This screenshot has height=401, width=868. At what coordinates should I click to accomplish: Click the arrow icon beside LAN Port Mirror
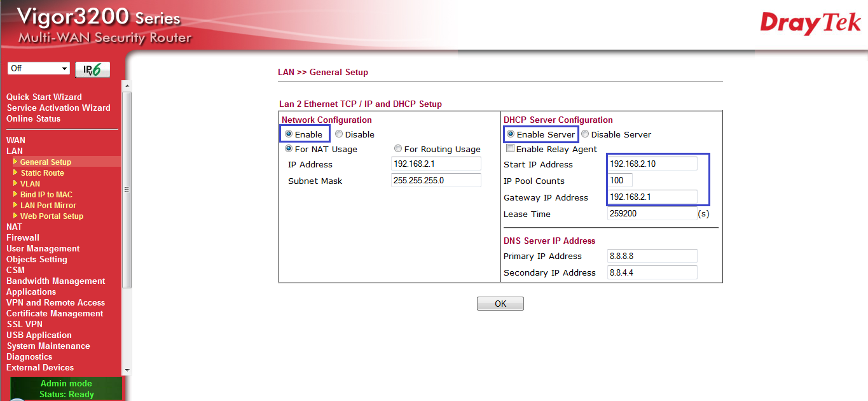point(15,205)
